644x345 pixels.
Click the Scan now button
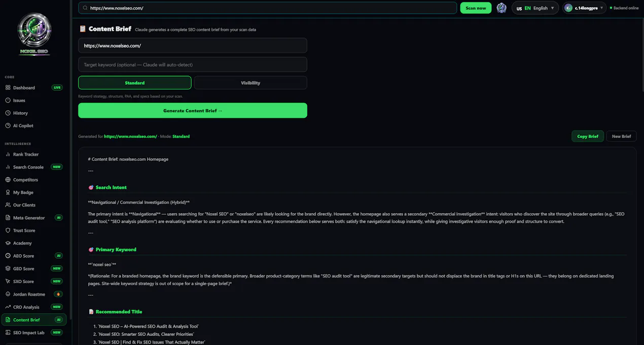[476, 8]
